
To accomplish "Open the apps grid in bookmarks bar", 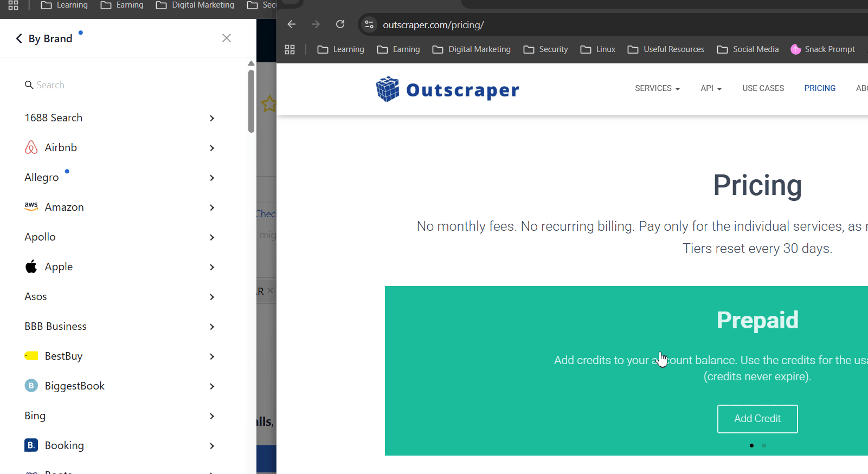I will (x=290, y=49).
